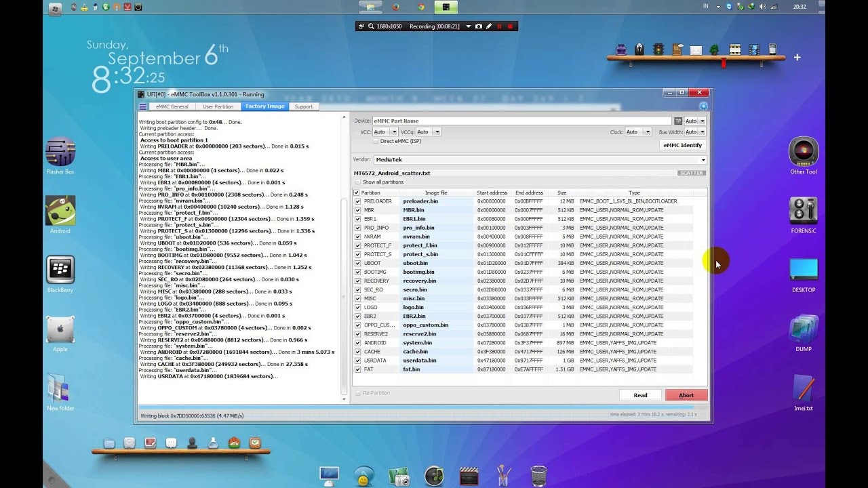Click the tree shelf icon
868x488 pixels.
click(714, 49)
